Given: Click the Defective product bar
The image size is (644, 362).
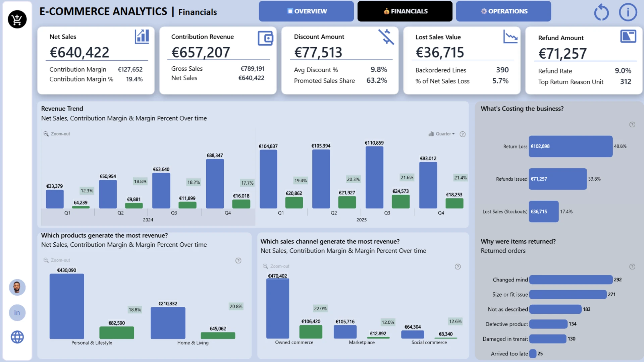Looking at the screenshot, I should [x=548, y=324].
